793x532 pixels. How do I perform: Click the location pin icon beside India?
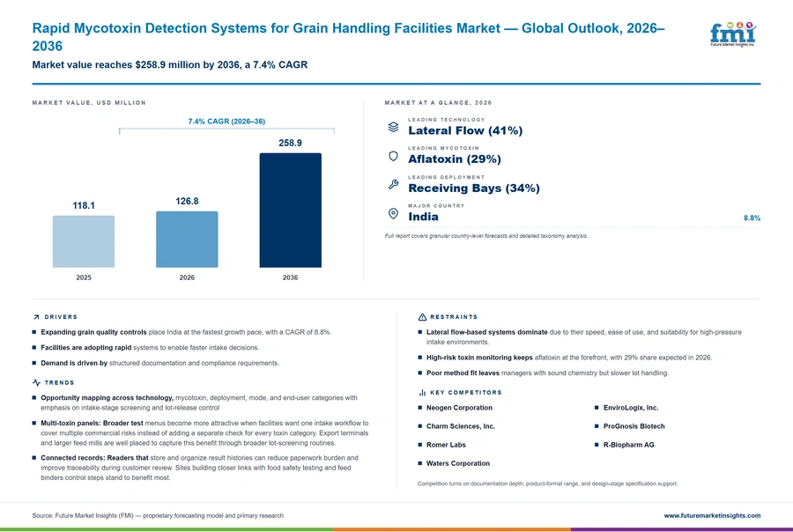pos(394,213)
